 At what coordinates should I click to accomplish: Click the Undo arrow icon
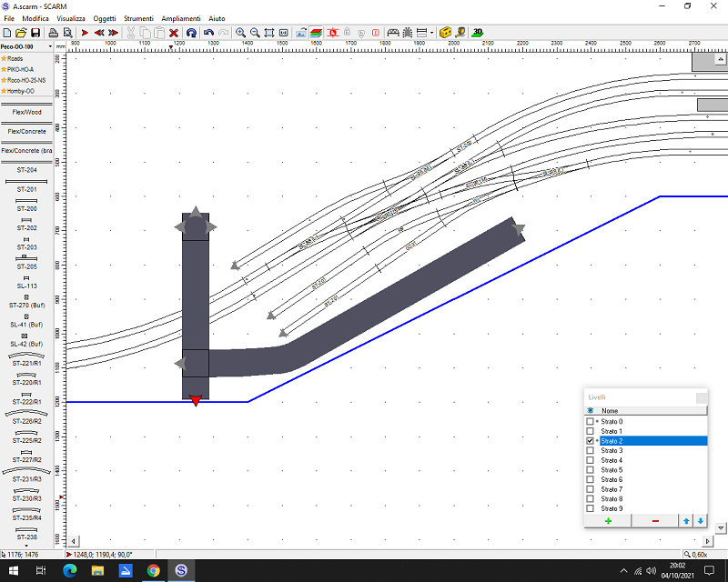[208, 33]
